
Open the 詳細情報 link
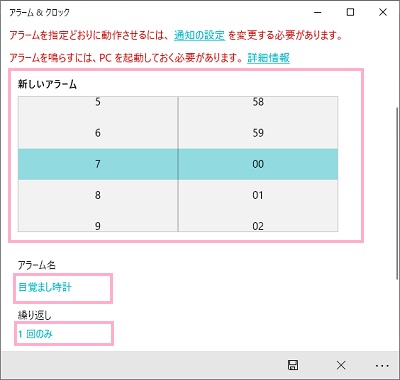click(268, 58)
